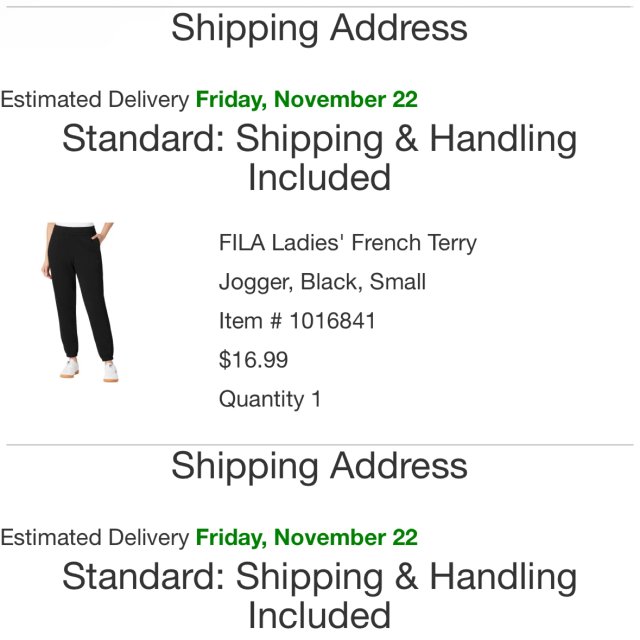
Task: Click the Shipping Address heading above the jogger item
Action: click(319, 28)
